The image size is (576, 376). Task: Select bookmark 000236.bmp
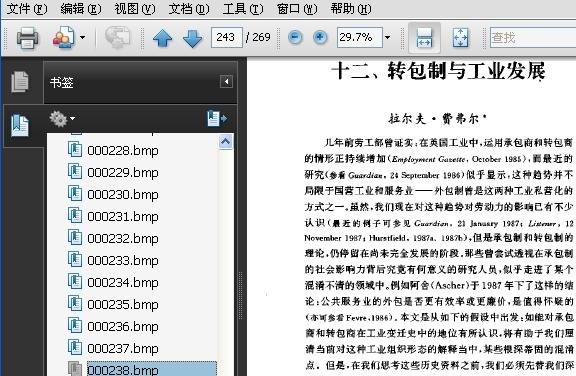(123, 327)
